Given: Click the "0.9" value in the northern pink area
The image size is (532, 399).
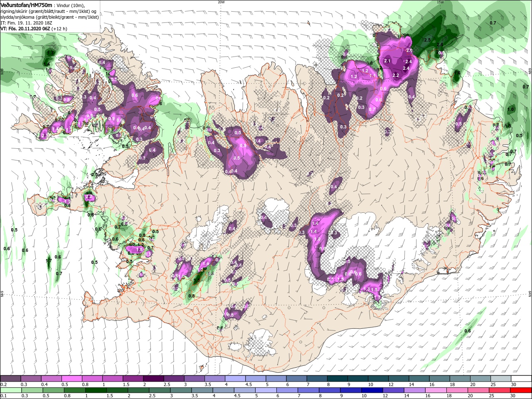Looking at the screenshot, I should (243, 145).
